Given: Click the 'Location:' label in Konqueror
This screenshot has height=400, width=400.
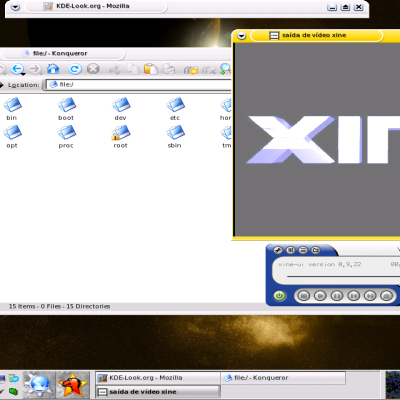Looking at the screenshot, I should (x=24, y=85).
